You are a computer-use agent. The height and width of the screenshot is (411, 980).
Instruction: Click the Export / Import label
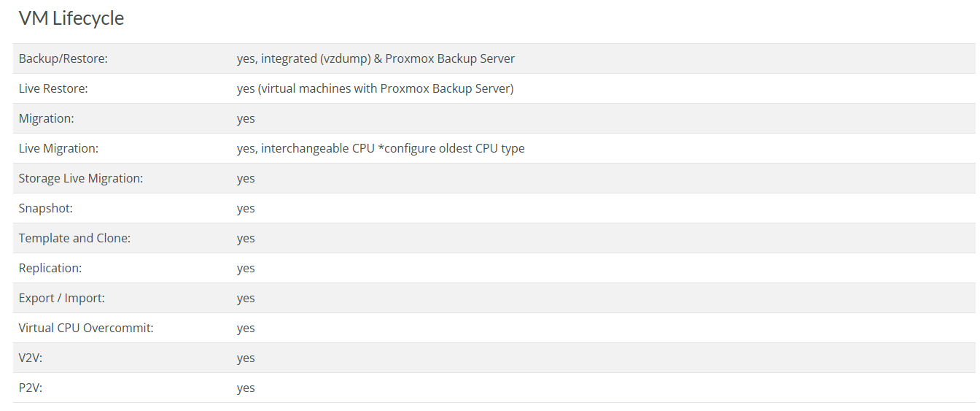[x=62, y=298]
